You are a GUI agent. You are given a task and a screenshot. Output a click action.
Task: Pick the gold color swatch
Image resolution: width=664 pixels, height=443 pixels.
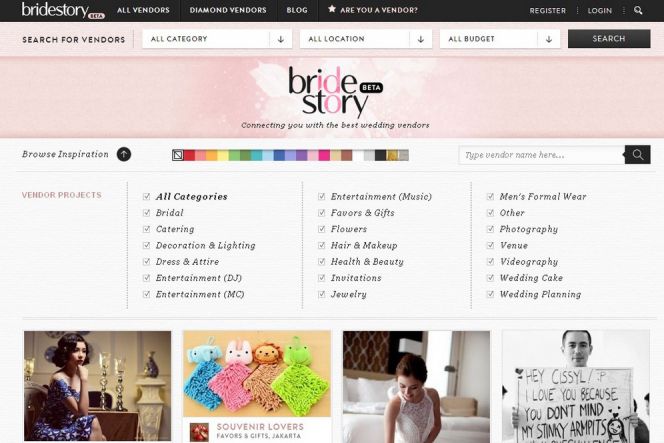392,155
